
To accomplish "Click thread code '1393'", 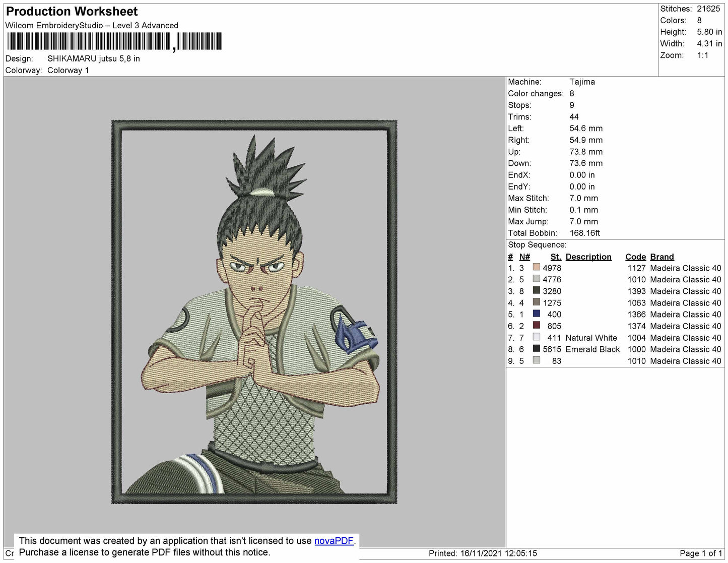I will 636,291.
